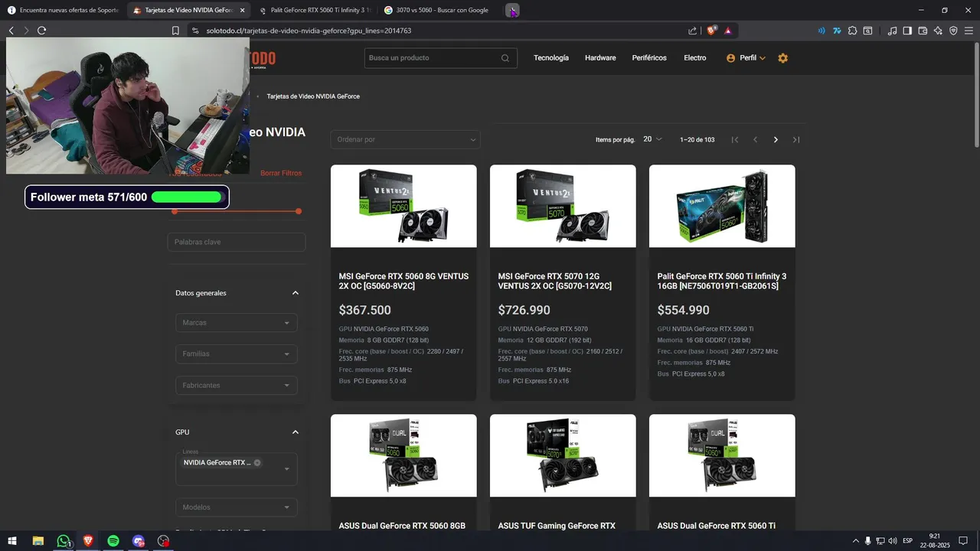This screenshot has width=980, height=551.
Task: Open ASUS Dual RTX 5060 8GB product image
Action: [x=403, y=455]
